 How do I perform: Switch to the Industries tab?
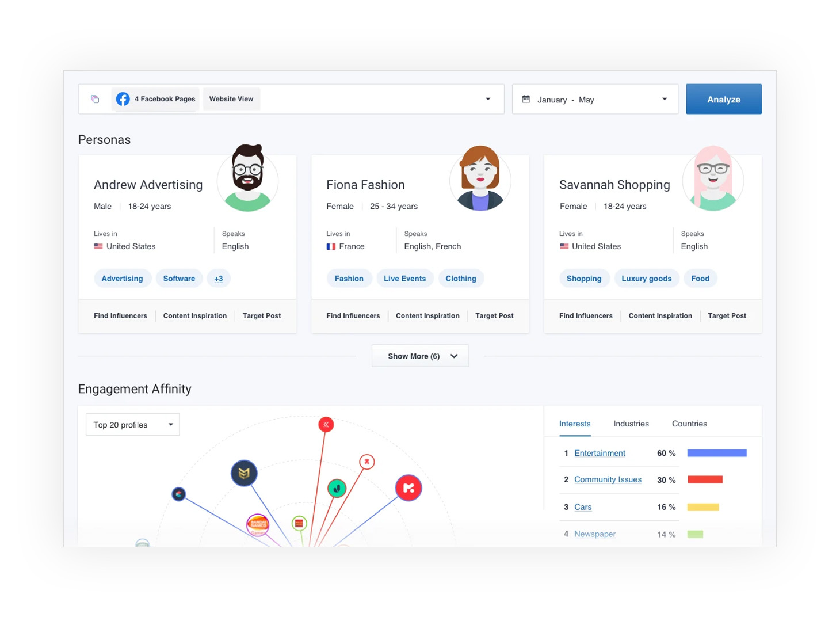pyautogui.click(x=631, y=424)
